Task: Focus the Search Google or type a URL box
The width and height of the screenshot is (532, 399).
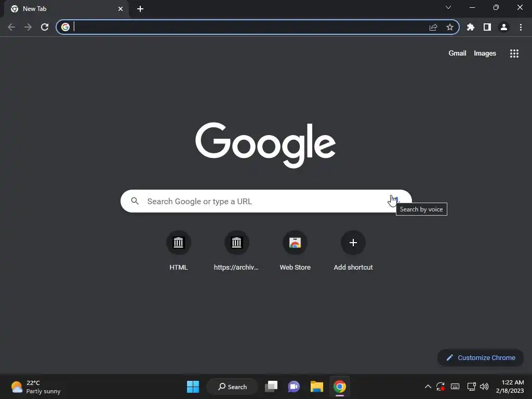Action: click(266, 201)
